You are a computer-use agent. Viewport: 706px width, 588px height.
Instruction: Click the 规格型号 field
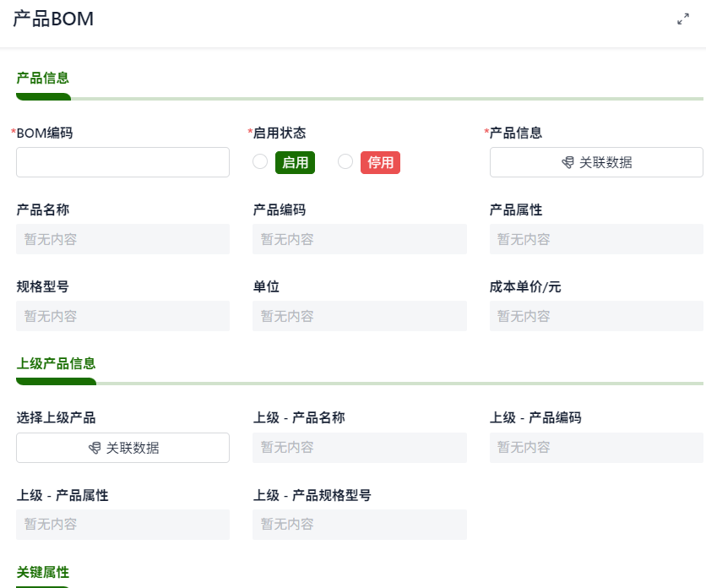[123, 316]
